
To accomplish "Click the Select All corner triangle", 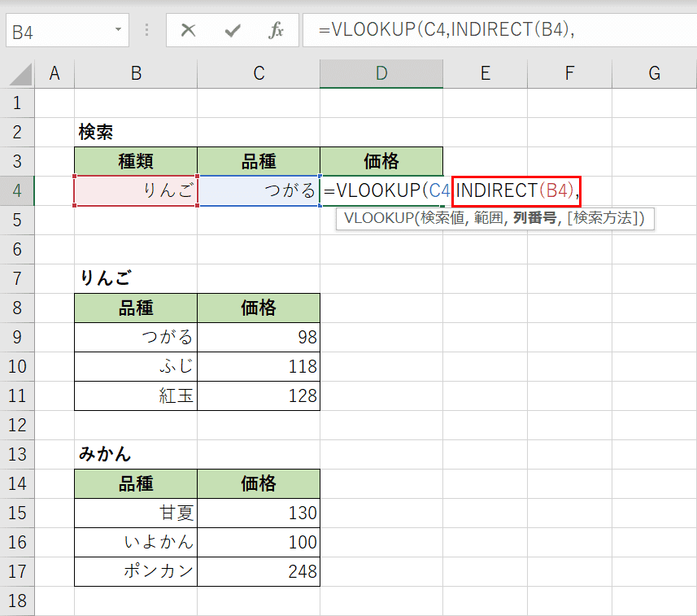I will (x=21, y=74).
